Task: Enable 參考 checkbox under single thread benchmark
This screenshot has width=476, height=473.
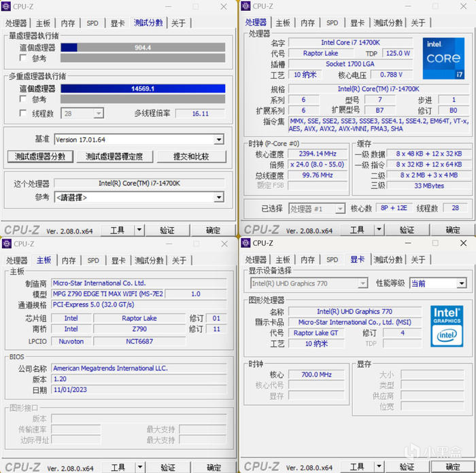Action: pyautogui.click(x=22, y=58)
